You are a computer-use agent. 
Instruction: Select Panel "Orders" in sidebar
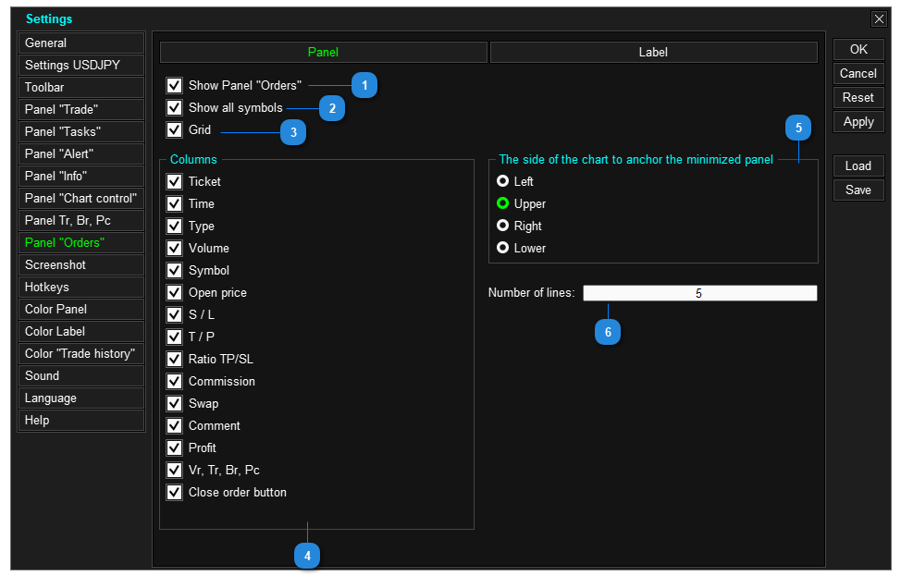tap(81, 243)
